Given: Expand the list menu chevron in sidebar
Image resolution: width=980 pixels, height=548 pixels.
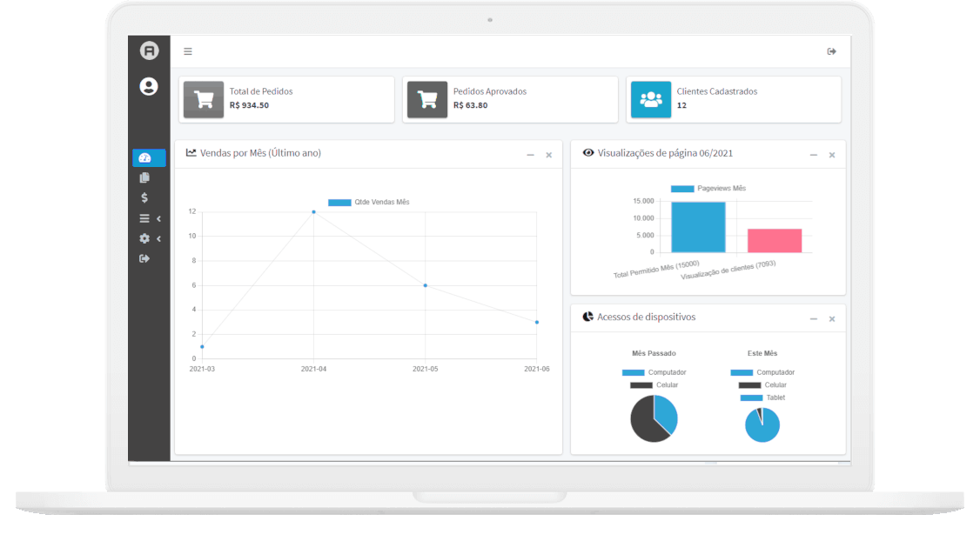Looking at the screenshot, I should point(158,218).
